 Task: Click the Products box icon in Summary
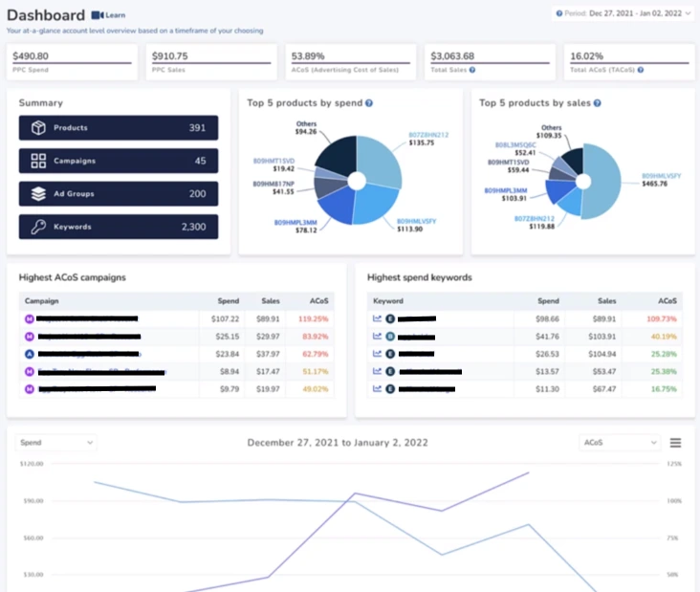click(x=38, y=128)
